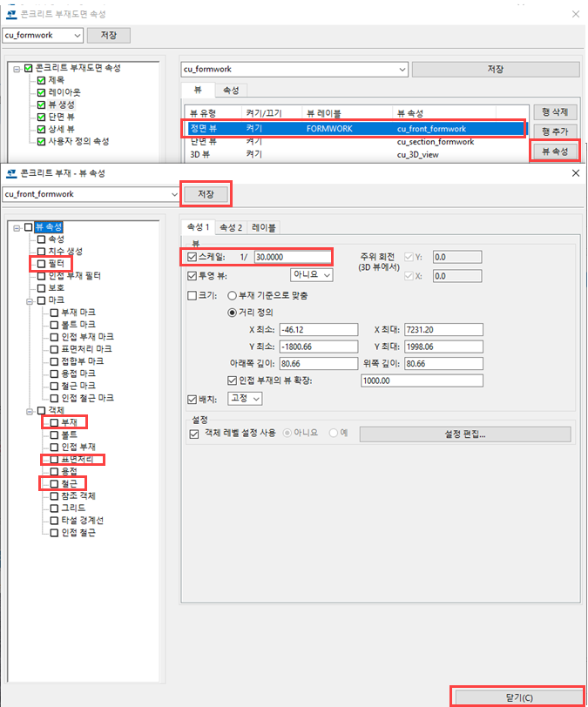This screenshot has height=707, width=588.
Task: Open the cu_front_formwork dropdown
Action: pyautogui.click(x=174, y=194)
